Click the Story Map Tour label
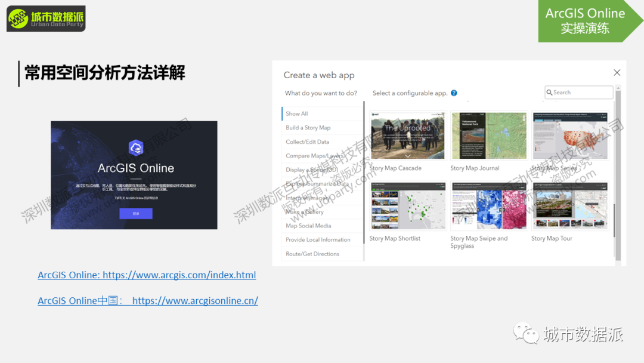This screenshot has width=644, height=363. (552, 238)
